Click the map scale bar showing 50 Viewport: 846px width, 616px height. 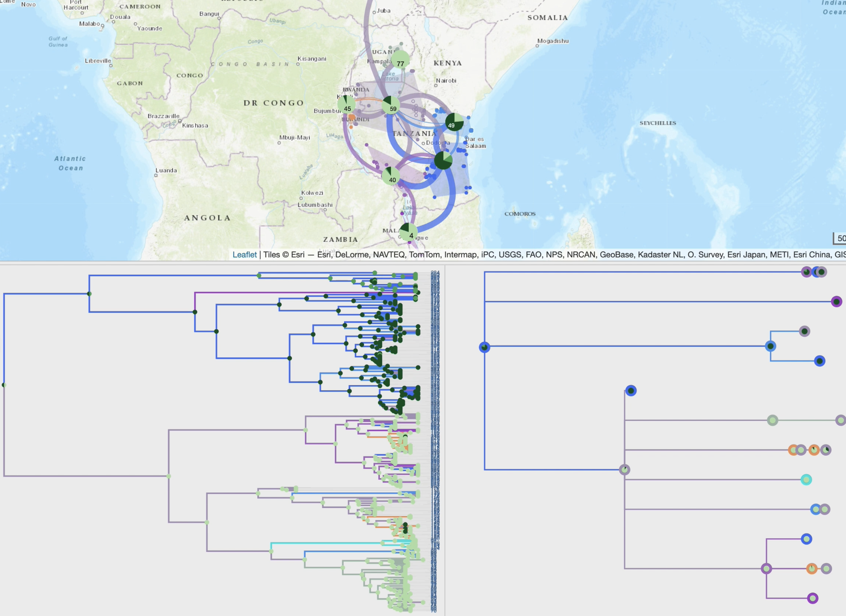click(x=840, y=238)
